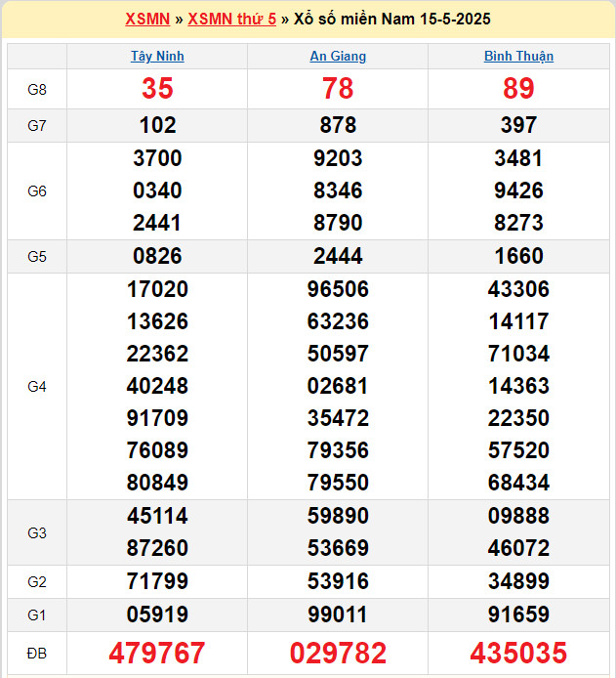The height and width of the screenshot is (678, 616).
Task: Select the G7 row label
Action: (x=37, y=126)
